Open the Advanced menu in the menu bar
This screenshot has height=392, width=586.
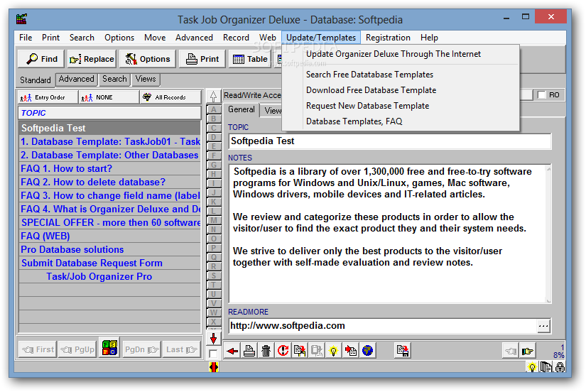click(x=194, y=38)
